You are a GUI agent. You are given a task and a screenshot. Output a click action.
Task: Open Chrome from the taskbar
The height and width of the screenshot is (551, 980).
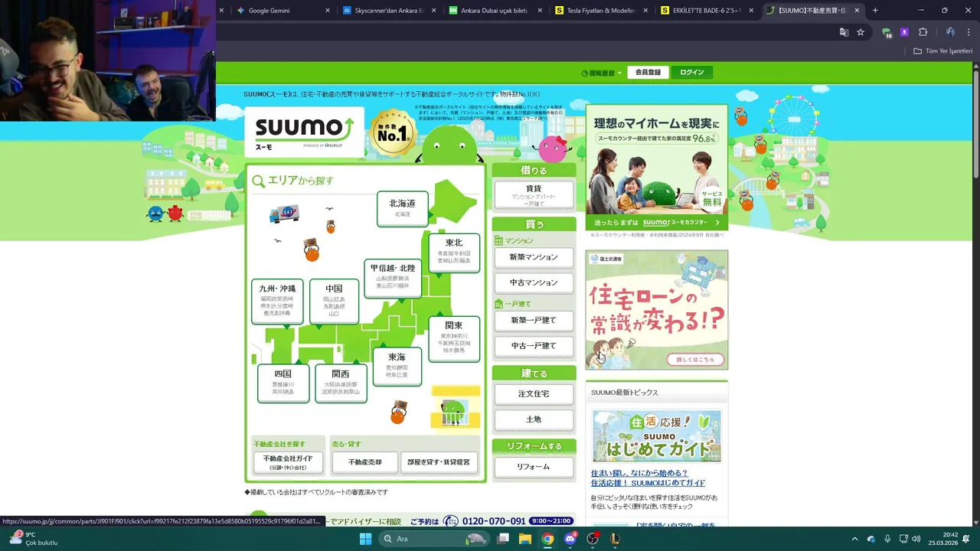tap(547, 539)
